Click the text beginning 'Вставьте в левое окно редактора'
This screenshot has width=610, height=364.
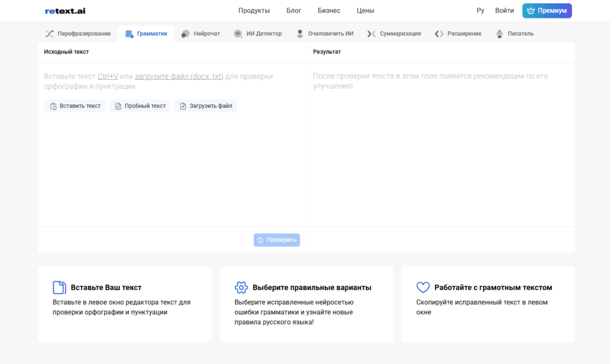(122, 307)
